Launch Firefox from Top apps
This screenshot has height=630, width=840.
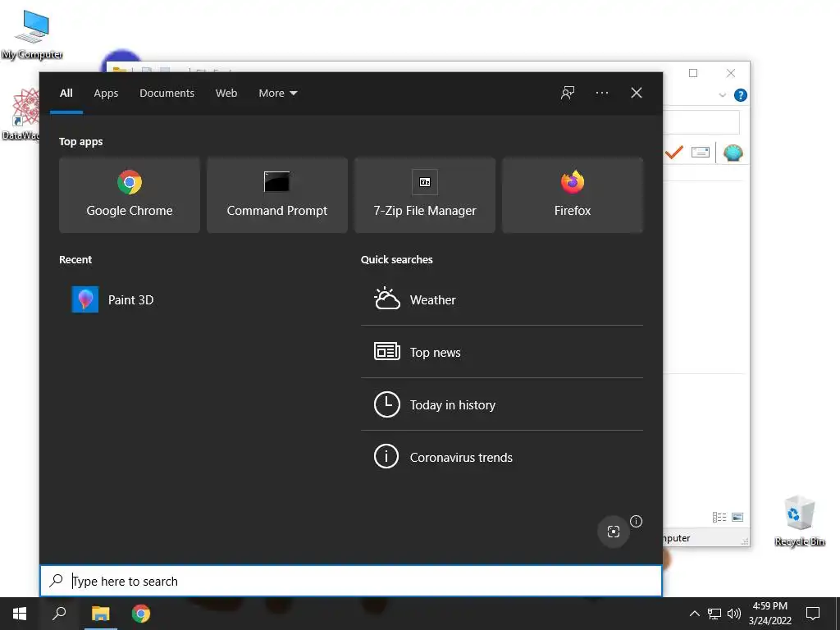pyautogui.click(x=572, y=195)
